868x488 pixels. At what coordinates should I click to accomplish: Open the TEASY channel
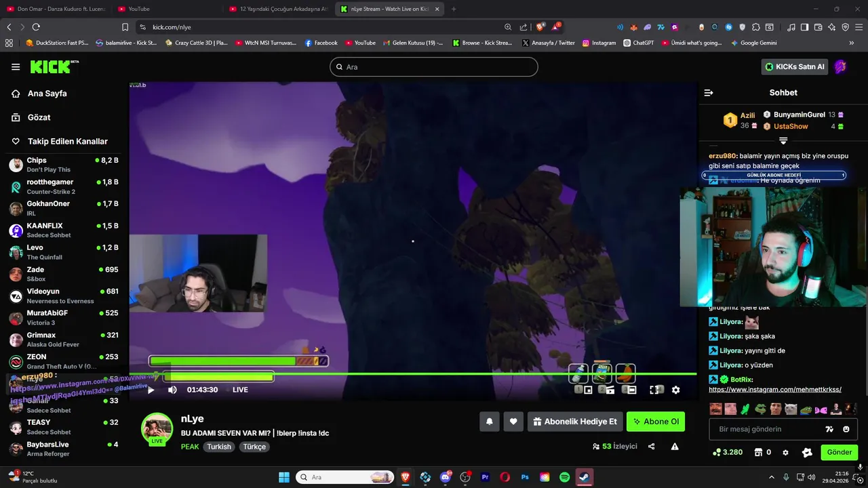tap(64, 427)
